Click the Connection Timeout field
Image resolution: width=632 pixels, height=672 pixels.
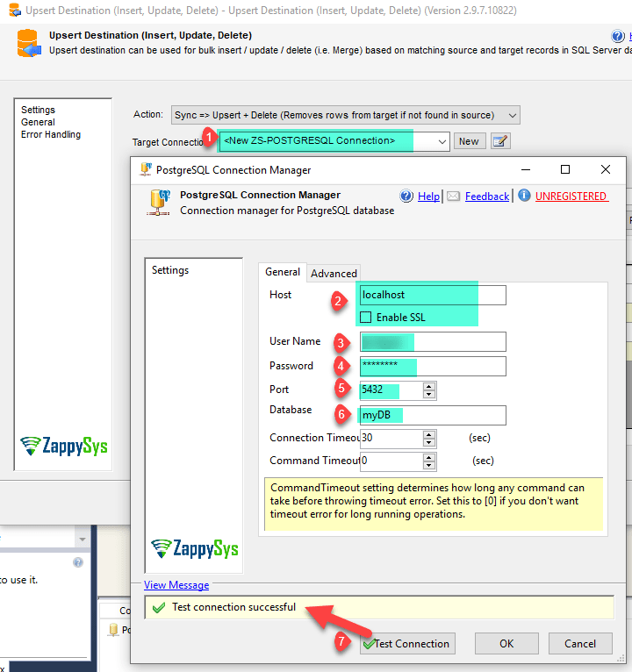391,439
